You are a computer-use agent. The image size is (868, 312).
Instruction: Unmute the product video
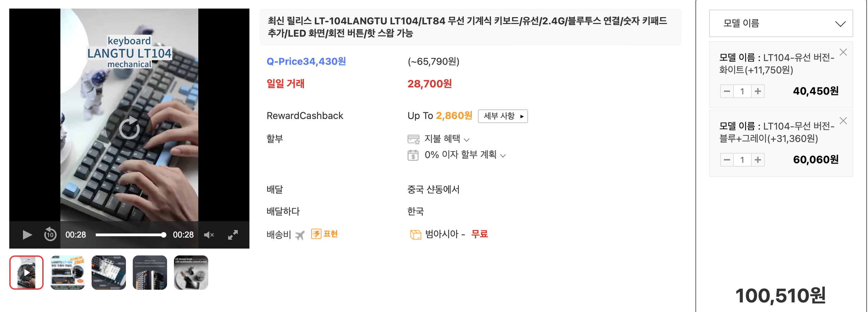(209, 235)
